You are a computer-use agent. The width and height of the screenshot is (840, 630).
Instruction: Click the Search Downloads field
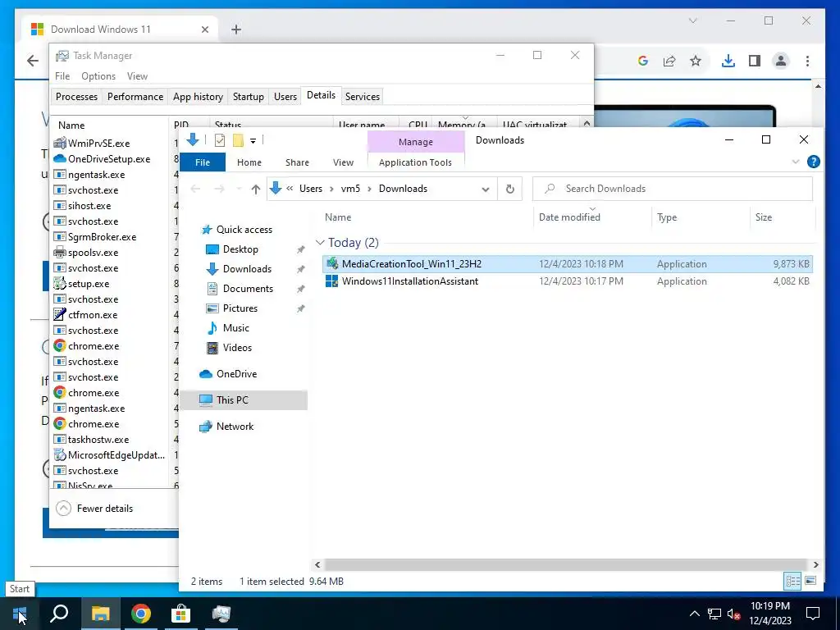coord(673,189)
